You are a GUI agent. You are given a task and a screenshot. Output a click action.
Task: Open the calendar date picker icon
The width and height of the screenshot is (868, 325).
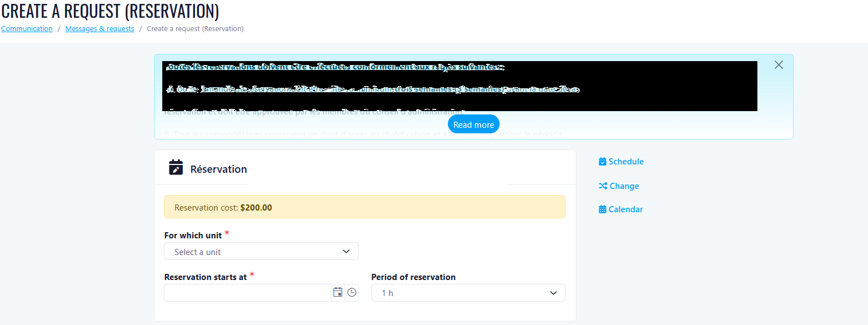tap(338, 292)
